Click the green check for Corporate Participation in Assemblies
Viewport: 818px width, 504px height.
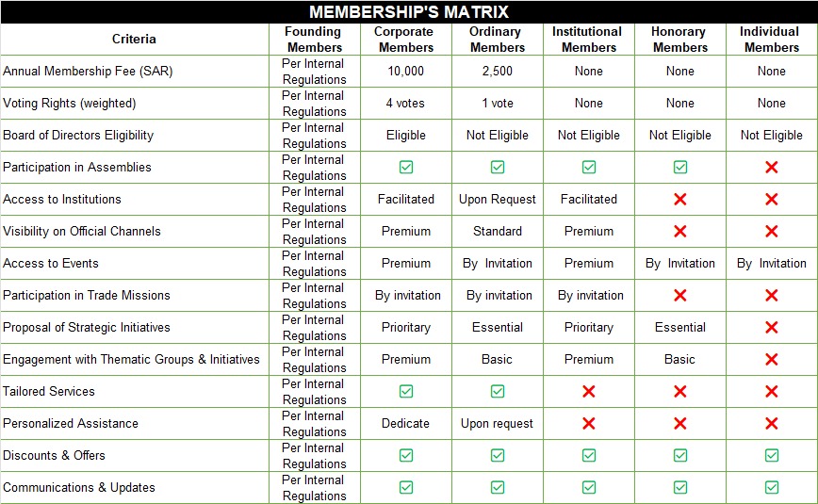406,167
